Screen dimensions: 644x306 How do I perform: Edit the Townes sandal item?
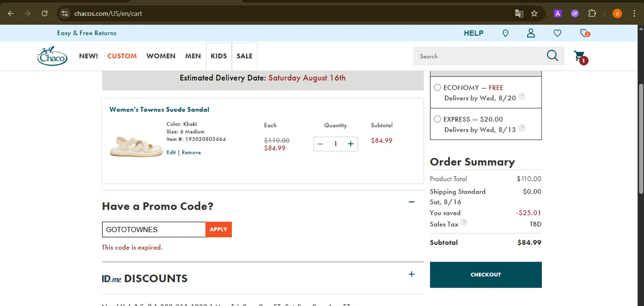(x=171, y=152)
